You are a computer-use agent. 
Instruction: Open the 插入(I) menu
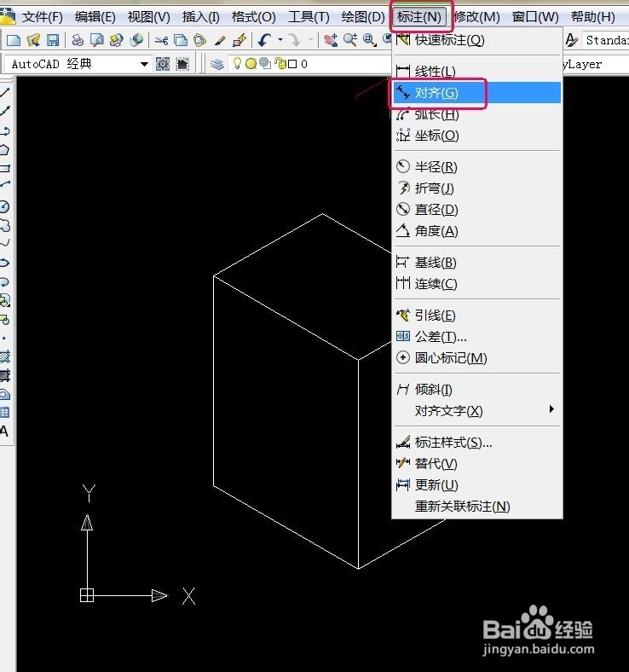click(201, 17)
